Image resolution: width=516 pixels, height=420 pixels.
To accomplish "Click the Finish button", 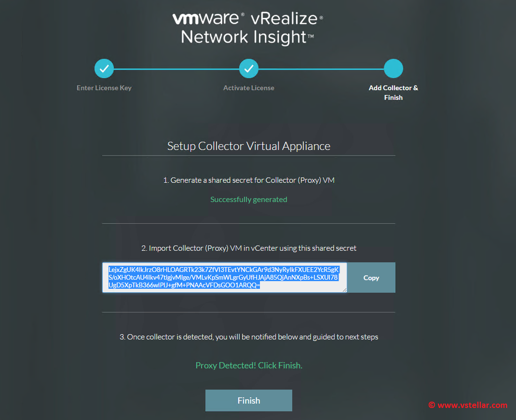I will (248, 400).
